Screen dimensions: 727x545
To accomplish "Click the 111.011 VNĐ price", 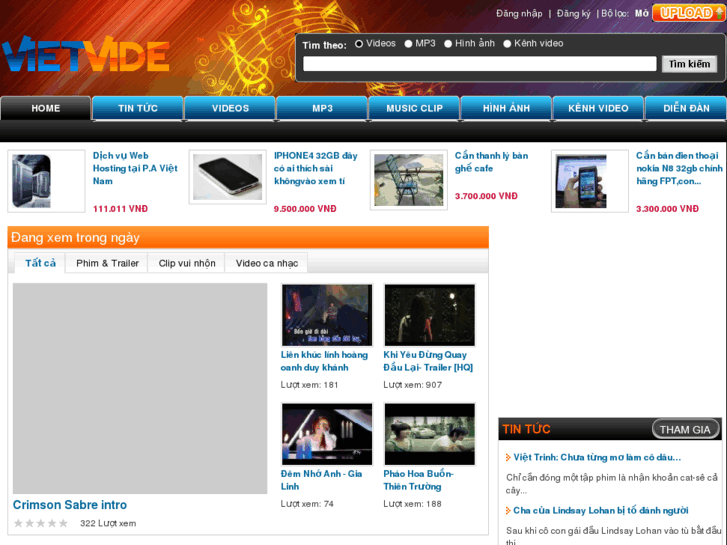I will point(121,209).
